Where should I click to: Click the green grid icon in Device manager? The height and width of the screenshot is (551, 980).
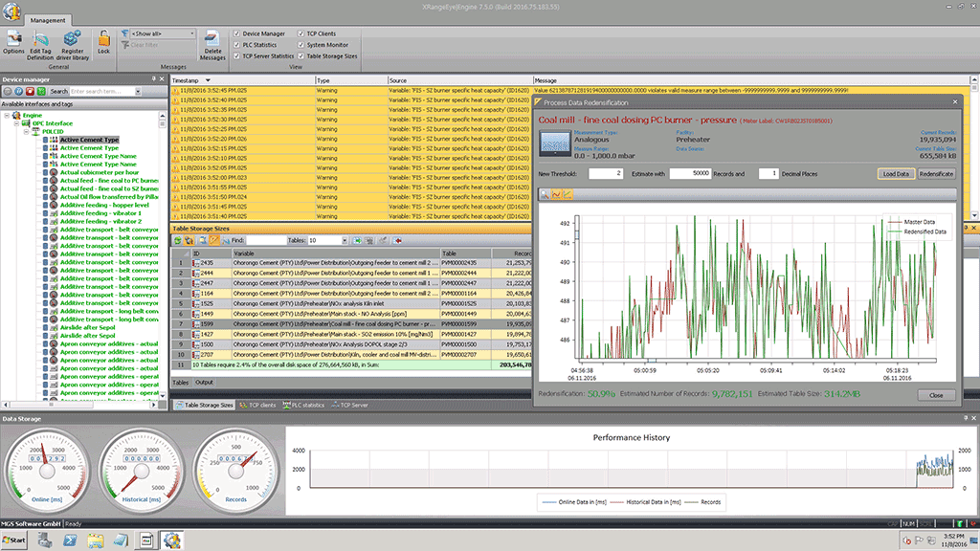pyautogui.click(x=40, y=91)
